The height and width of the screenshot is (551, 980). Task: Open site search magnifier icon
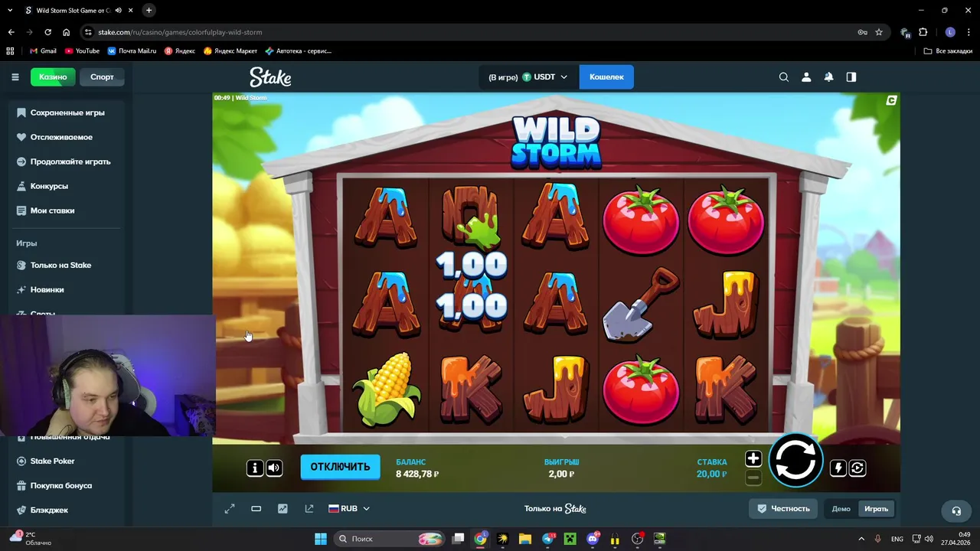[784, 77]
